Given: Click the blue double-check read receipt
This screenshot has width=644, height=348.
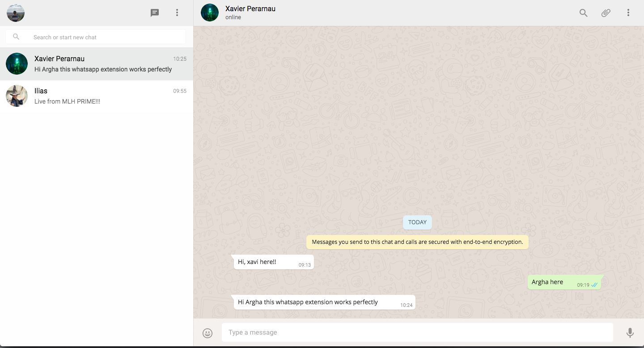Looking at the screenshot, I should [594, 285].
